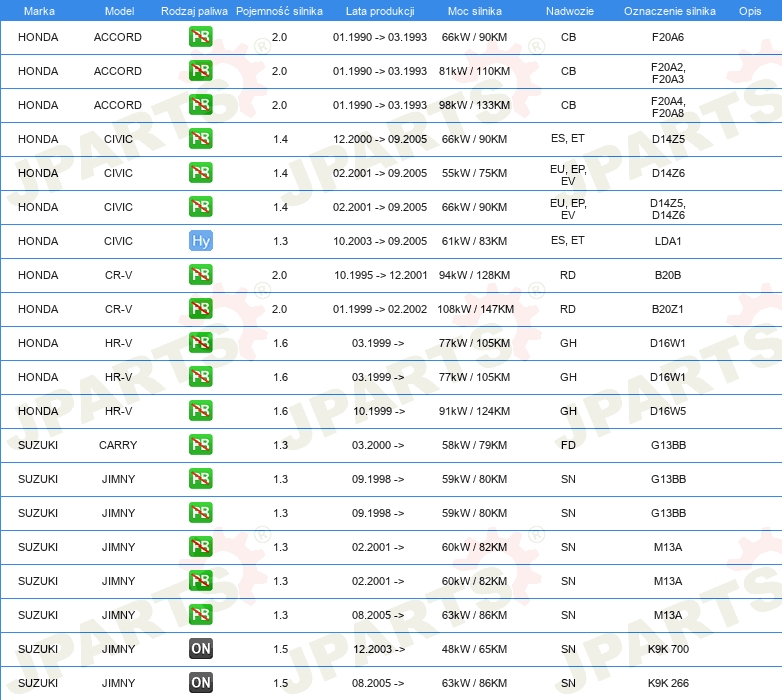This screenshot has width=782, height=700.
Task: Click the body cell CB in Accord F20A6 row
Action: pos(568,37)
